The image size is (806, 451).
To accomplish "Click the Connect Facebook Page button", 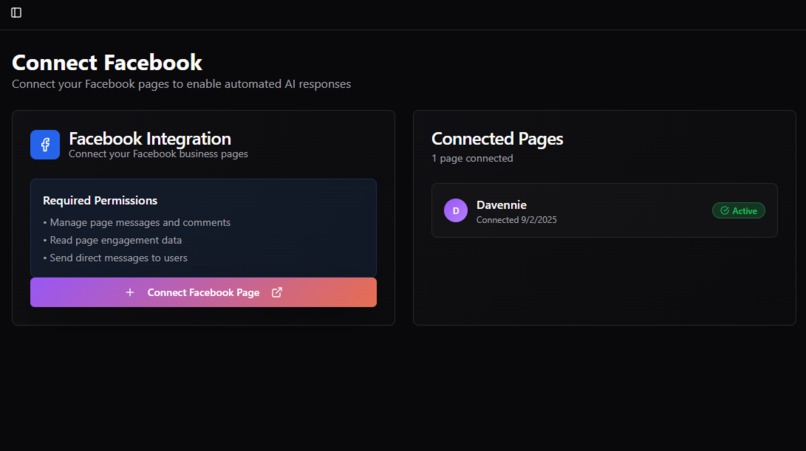I will (203, 292).
